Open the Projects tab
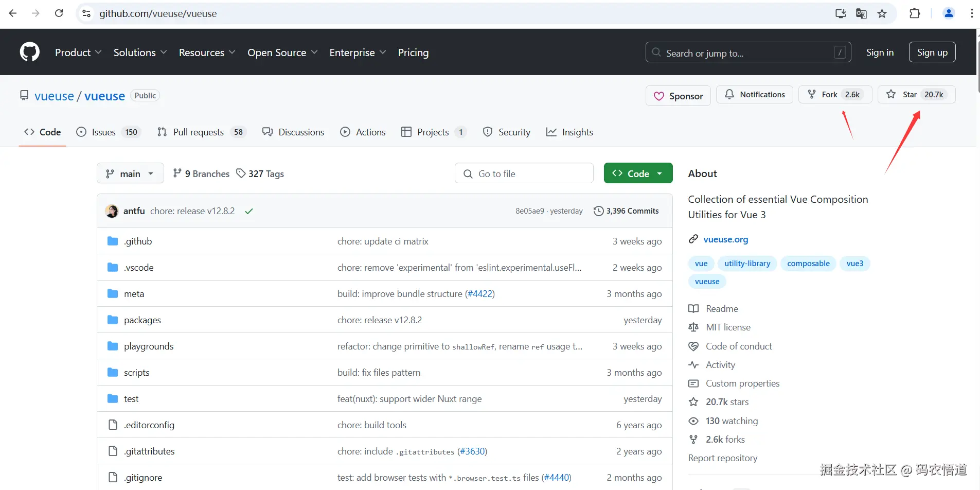The image size is (980, 490). tap(434, 132)
